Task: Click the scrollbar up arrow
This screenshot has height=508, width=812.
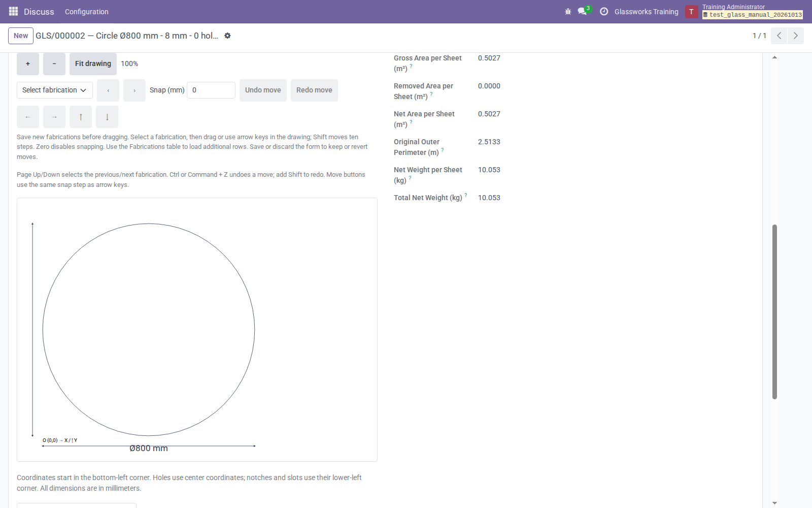Action: pyautogui.click(x=774, y=57)
